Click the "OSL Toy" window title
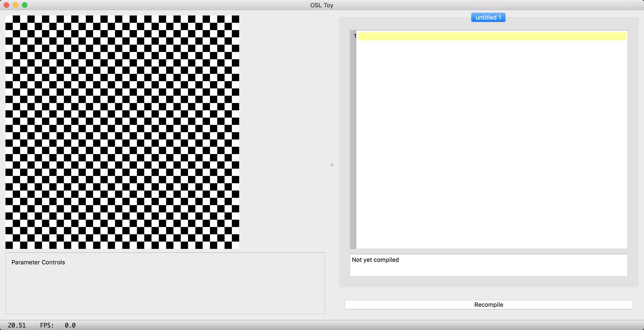Image resolution: width=644 pixels, height=330 pixels. pyautogui.click(x=322, y=5)
